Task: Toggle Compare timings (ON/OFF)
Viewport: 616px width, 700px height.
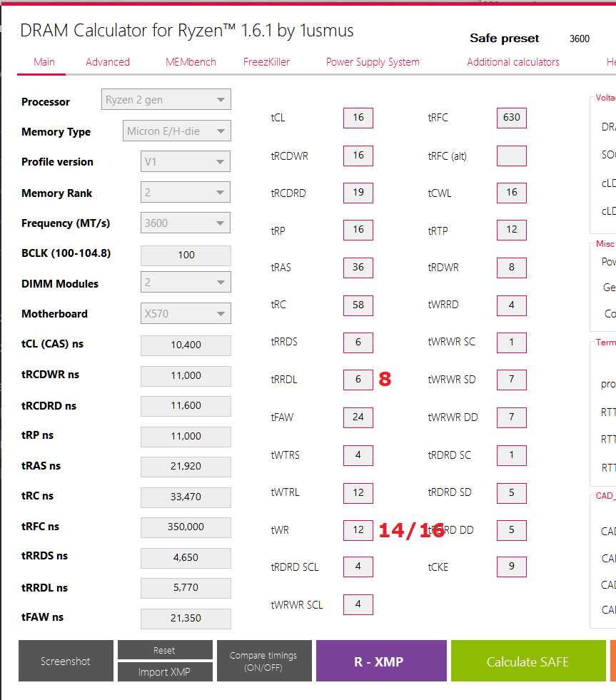Action: pos(264,661)
